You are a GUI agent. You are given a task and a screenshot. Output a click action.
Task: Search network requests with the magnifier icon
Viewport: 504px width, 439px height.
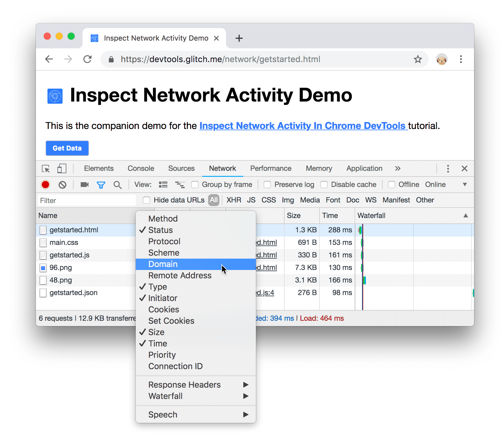point(117,184)
